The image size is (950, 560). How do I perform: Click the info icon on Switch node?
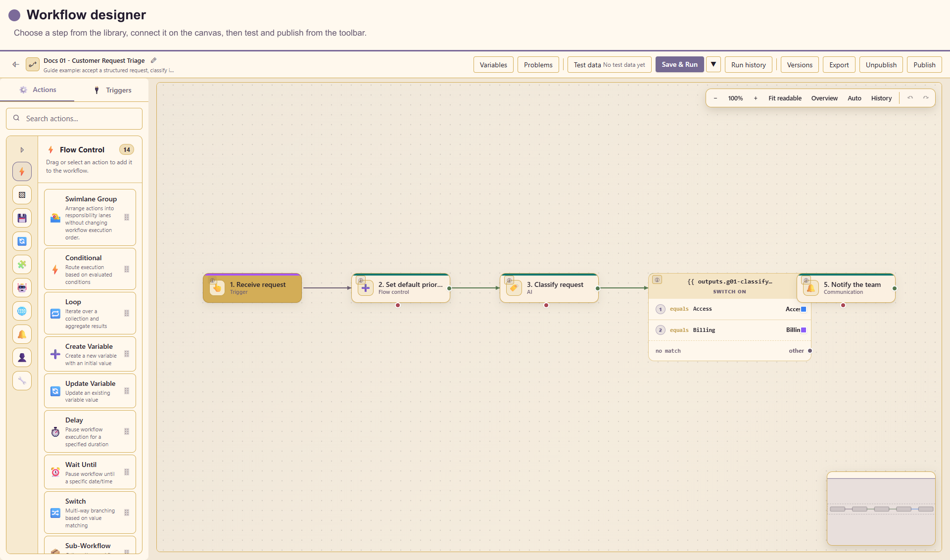tap(657, 280)
